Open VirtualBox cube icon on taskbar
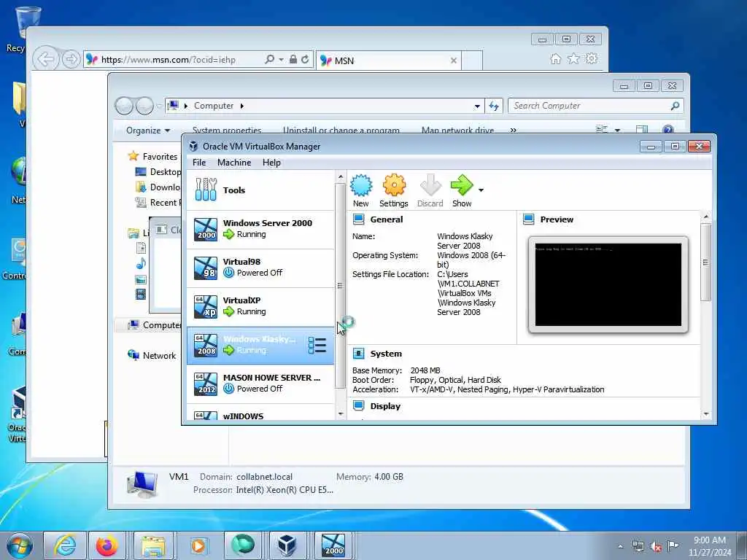Image resolution: width=747 pixels, height=560 pixels. tap(287, 545)
